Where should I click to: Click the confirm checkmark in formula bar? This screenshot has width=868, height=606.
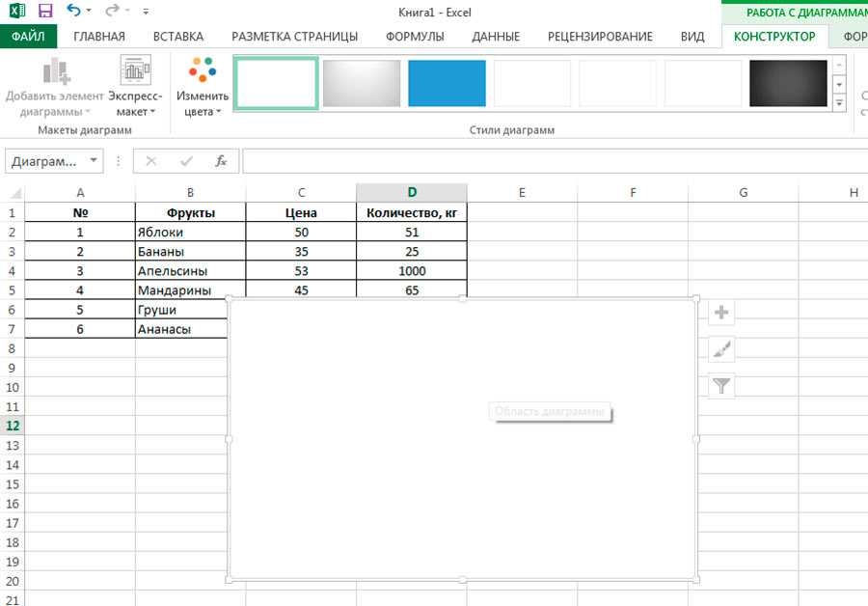click(186, 161)
